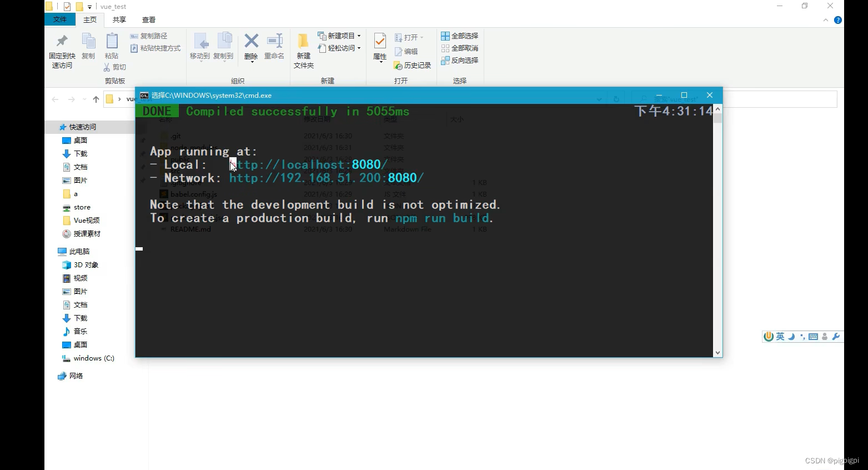The height and width of the screenshot is (470, 868).
Task: Click cmd scrollbar down arrow
Action: [x=718, y=352]
